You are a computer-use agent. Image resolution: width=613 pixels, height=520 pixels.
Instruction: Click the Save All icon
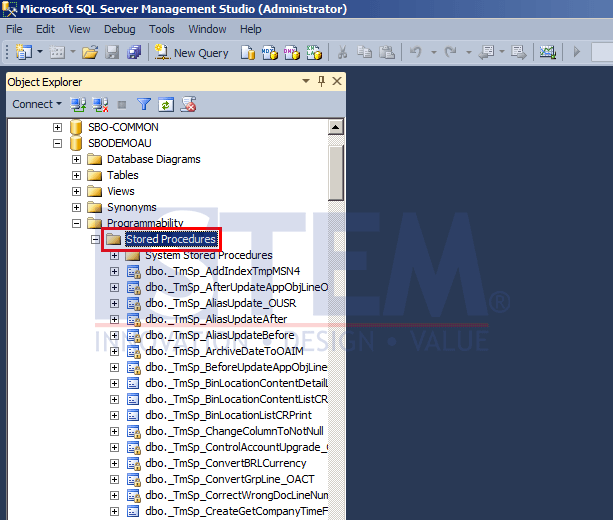click(x=134, y=52)
